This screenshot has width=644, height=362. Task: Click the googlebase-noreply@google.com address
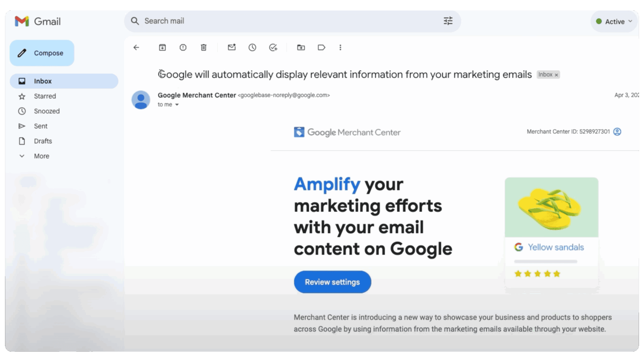[284, 95]
